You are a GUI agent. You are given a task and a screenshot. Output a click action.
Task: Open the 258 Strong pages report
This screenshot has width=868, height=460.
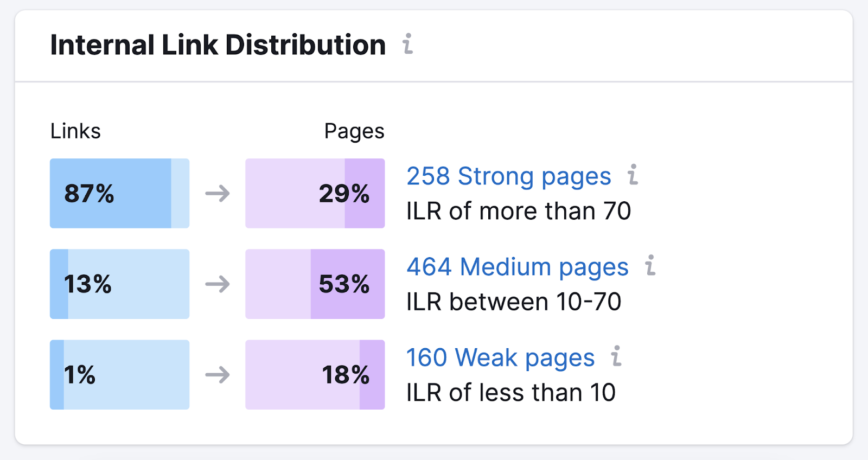(x=508, y=176)
